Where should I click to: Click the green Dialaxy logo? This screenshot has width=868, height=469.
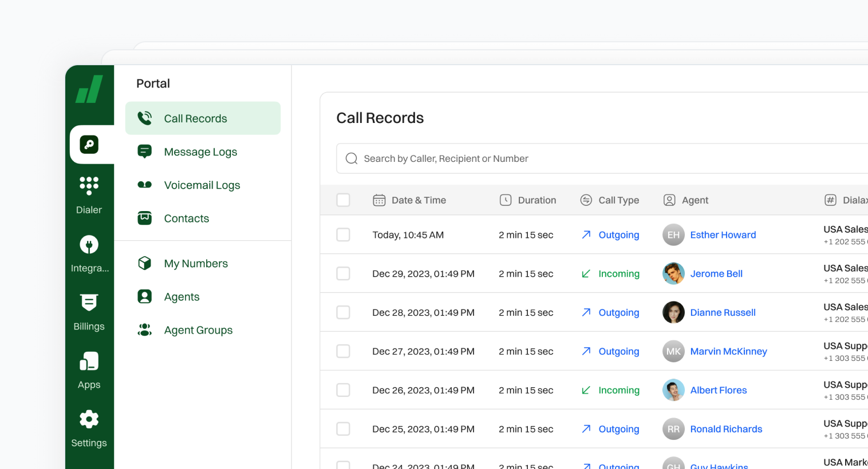(89, 89)
